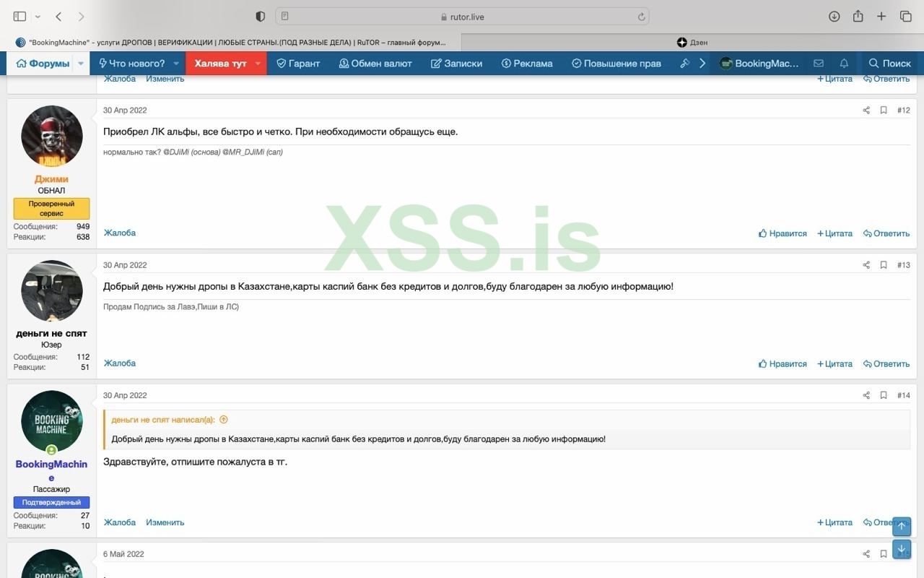The width and height of the screenshot is (924, 578).
Task: Open the tab group dropdown next to sidebar icon
Action: (x=38, y=17)
